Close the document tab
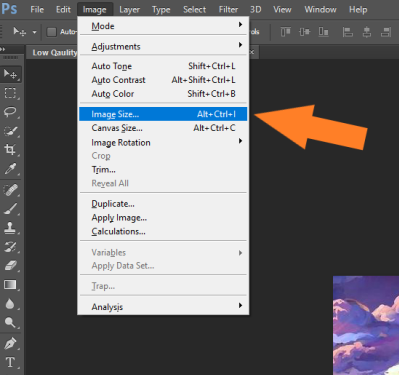Screen dimensions: 399x375 click(252, 52)
